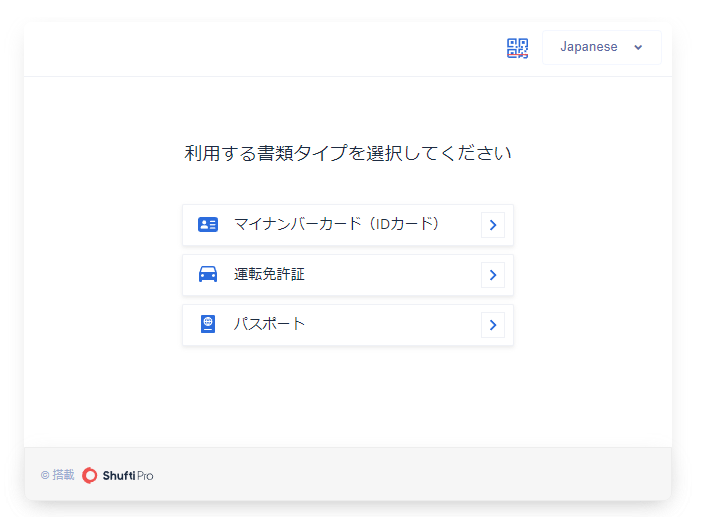The width and height of the screenshot is (701, 520).
Task: Open the QR code scan icon
Action: [x=517, y=48]
